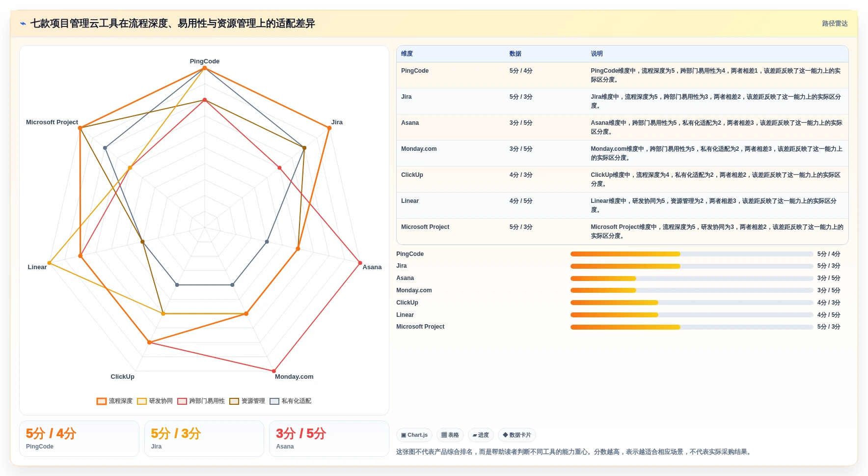Click the red data point at the Monday.com axis tip
The image size is (868, 476).
click(x=274, y=371)
